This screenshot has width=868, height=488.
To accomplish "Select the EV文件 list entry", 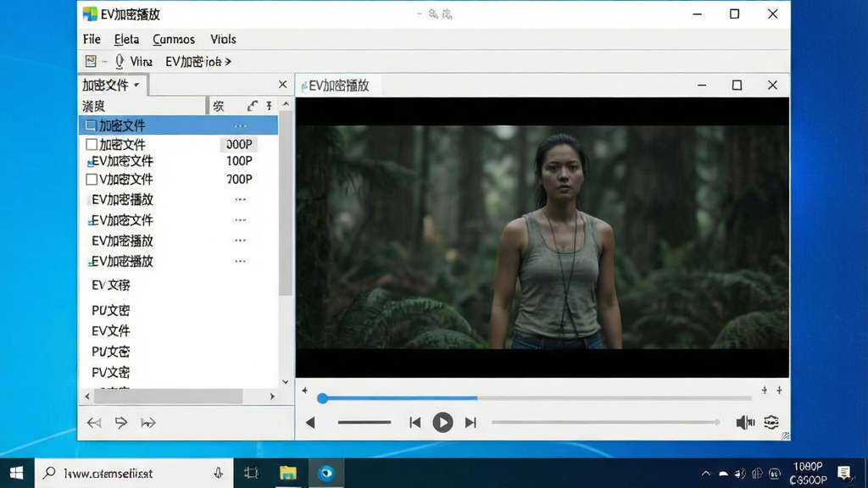I will (111, 331).
